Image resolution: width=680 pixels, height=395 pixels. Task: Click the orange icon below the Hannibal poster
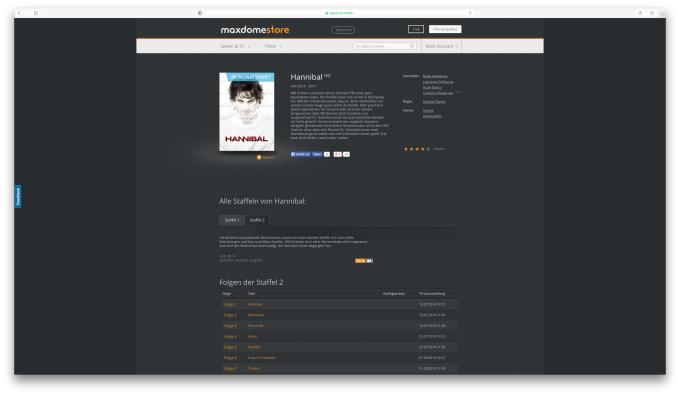(x=259, y=157)
